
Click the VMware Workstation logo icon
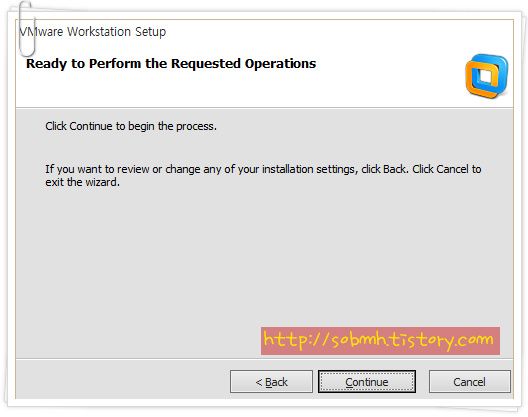pyautogui.click(x=487, y=76)
